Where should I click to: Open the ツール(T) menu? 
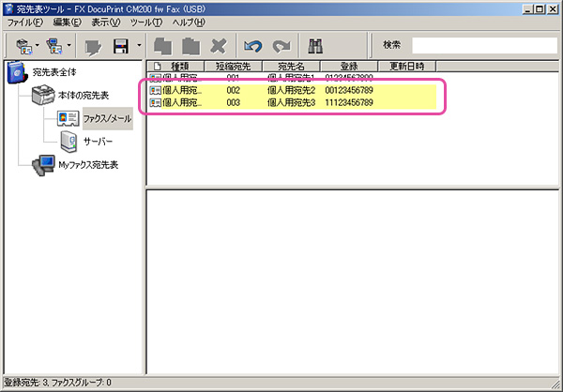click(146, 22)
